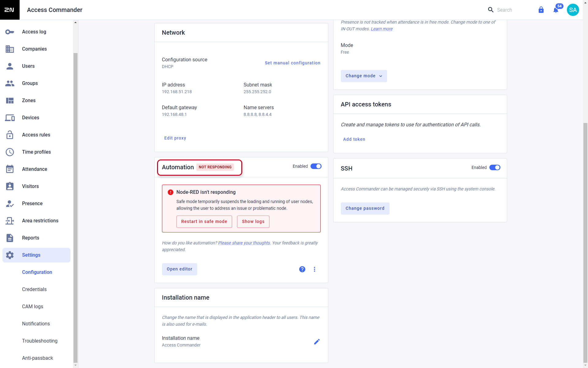Image resolution: width=588 pixels, height=368 pixels.
Task: Expand the Change mode dropdown
Action: point(364,76)
